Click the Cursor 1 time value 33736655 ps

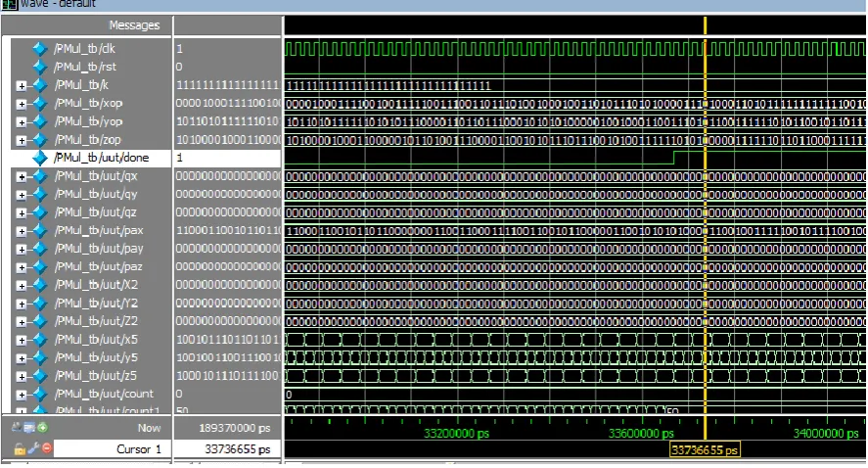[238, 449]
